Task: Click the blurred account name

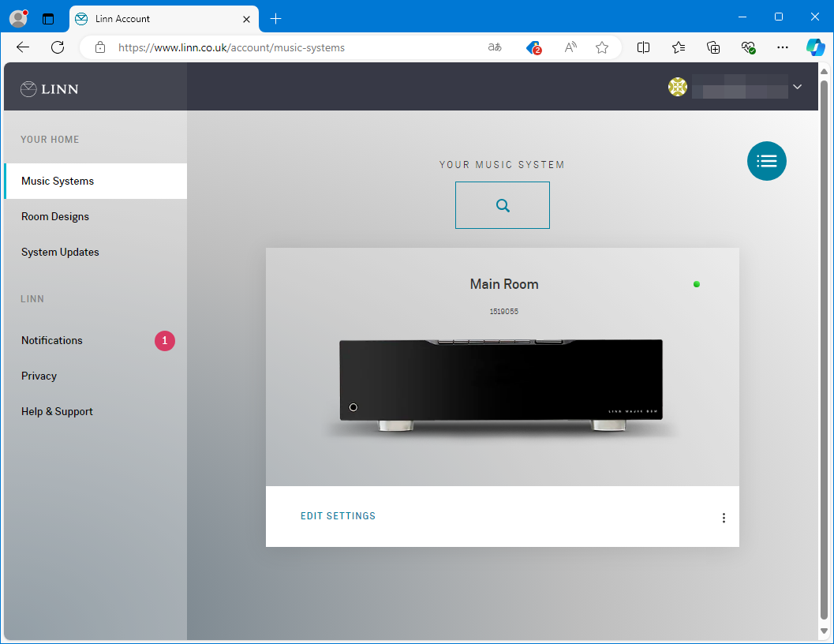Action: click(x=740, y=87)
